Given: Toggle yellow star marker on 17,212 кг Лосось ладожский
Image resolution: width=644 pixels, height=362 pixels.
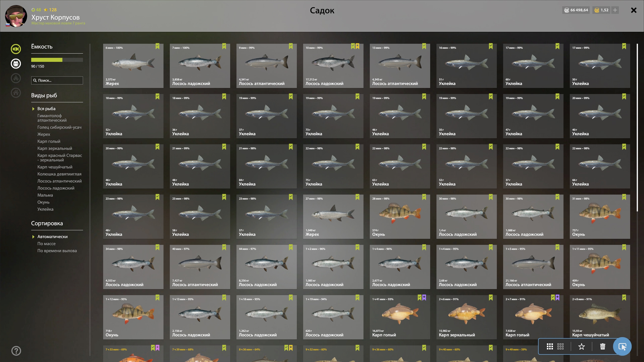Looking at the screenshot, I should (357, 46).
